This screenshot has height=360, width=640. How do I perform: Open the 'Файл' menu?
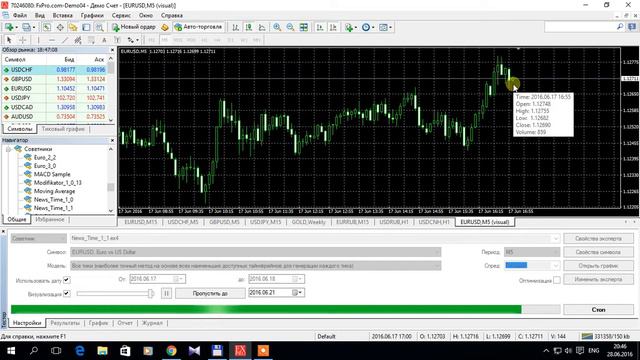click(x=20, y=16)
